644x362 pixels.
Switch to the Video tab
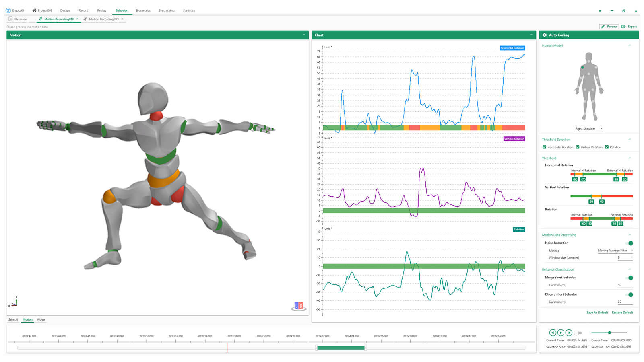(41, 319)
